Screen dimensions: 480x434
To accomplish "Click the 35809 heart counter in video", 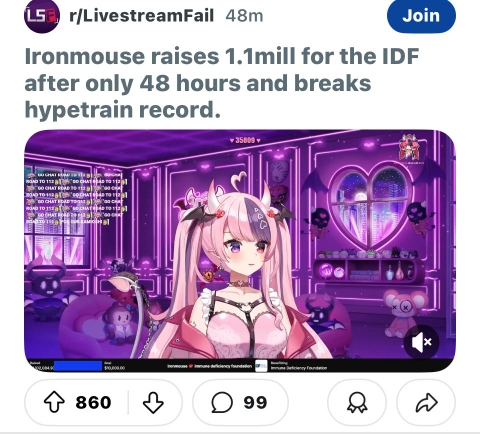I will [x=245, y=140].
